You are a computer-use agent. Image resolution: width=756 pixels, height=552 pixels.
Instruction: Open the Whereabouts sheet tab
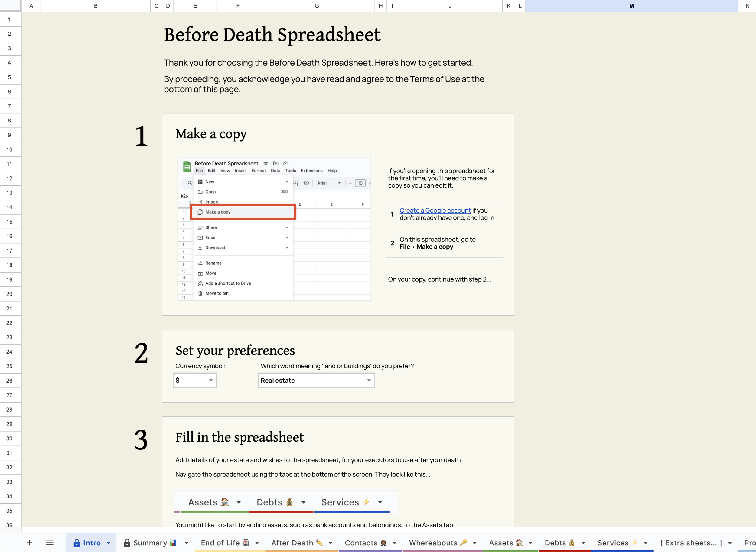point(433,543)
